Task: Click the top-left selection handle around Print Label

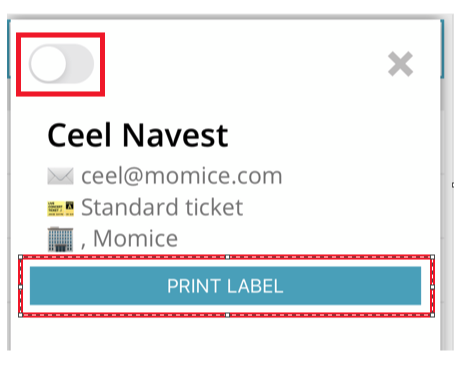Action: tap(20, 257)
